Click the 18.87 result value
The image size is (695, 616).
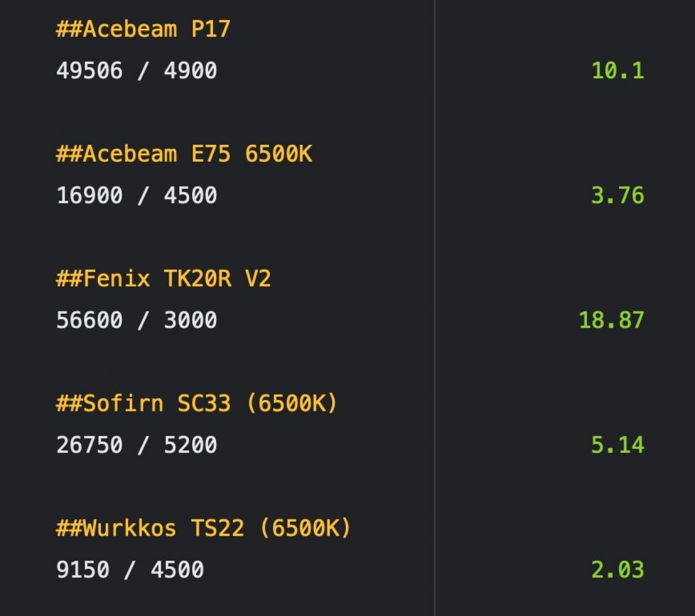click(x=611, y=320)
